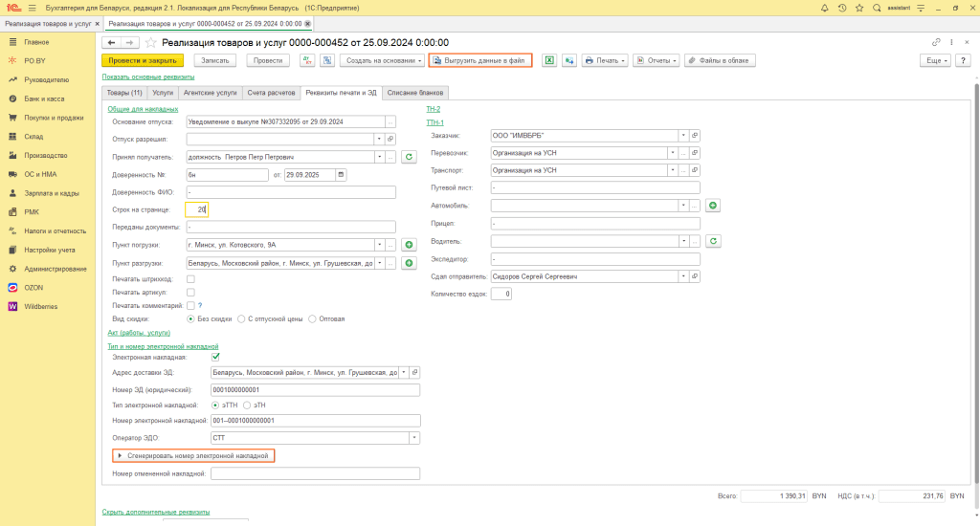The width and height of the screenshot is (980, 526).
Task: Expand Сгенерировать номер электронной накладной section
Action: pyautogui.click(x=194, y=456)
